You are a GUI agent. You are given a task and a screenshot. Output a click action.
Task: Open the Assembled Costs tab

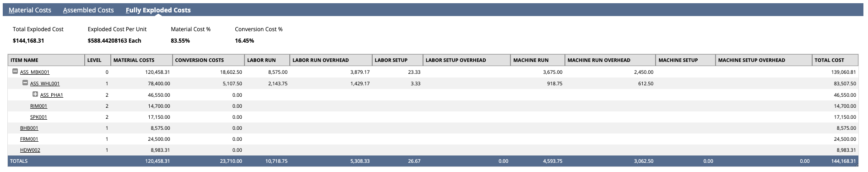pos(88,10)
